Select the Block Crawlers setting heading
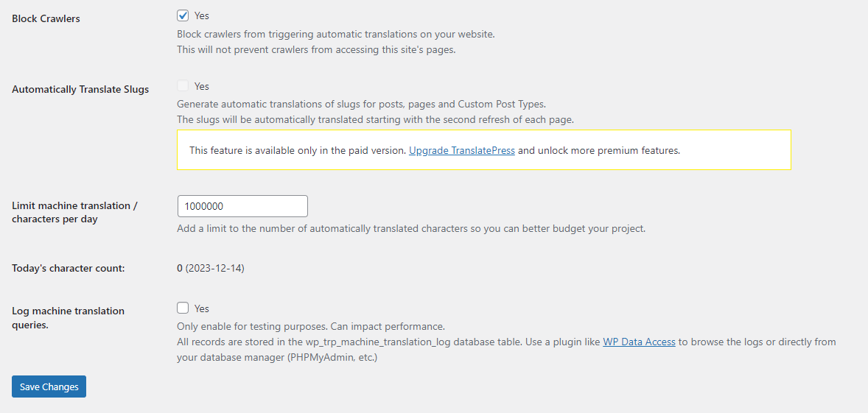The image size is (868, 413). pos(46,18)
